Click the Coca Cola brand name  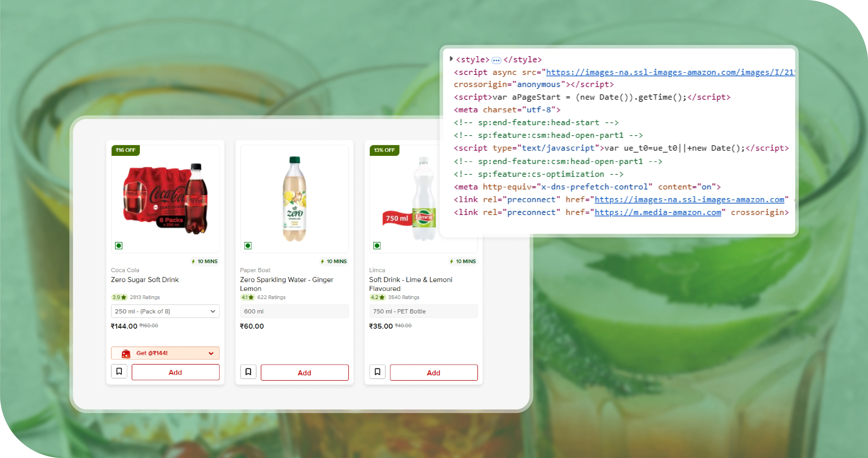(x=125, y=270)
